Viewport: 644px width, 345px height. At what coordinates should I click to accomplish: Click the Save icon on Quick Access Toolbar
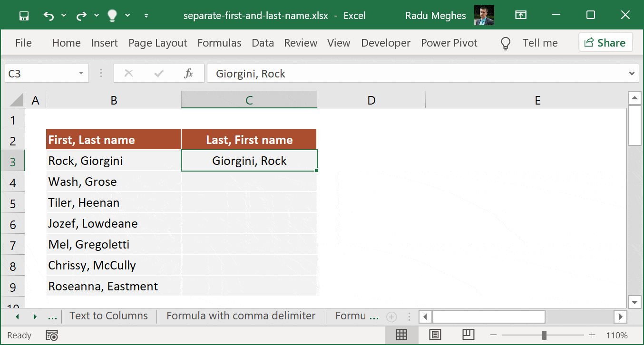tap(23, 15)
